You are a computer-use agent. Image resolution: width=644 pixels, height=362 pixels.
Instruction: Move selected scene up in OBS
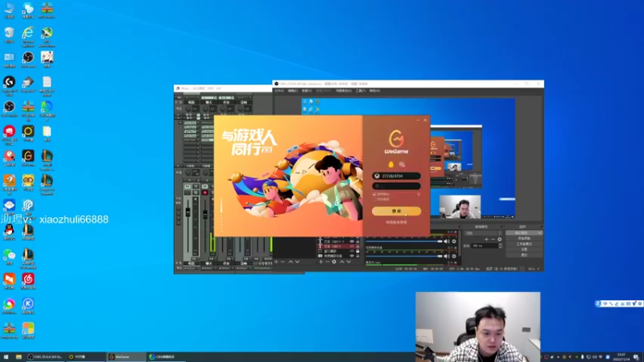[291, 262]
